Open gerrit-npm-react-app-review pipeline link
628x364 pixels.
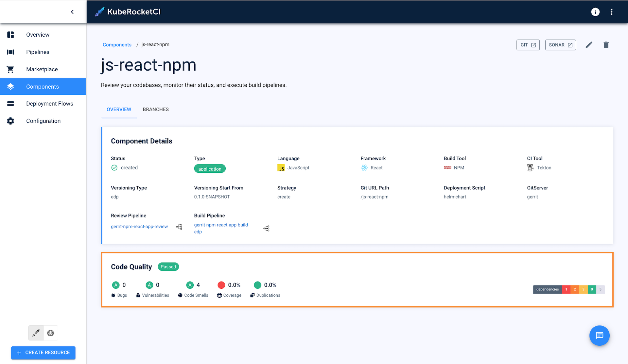pos(139,226)
